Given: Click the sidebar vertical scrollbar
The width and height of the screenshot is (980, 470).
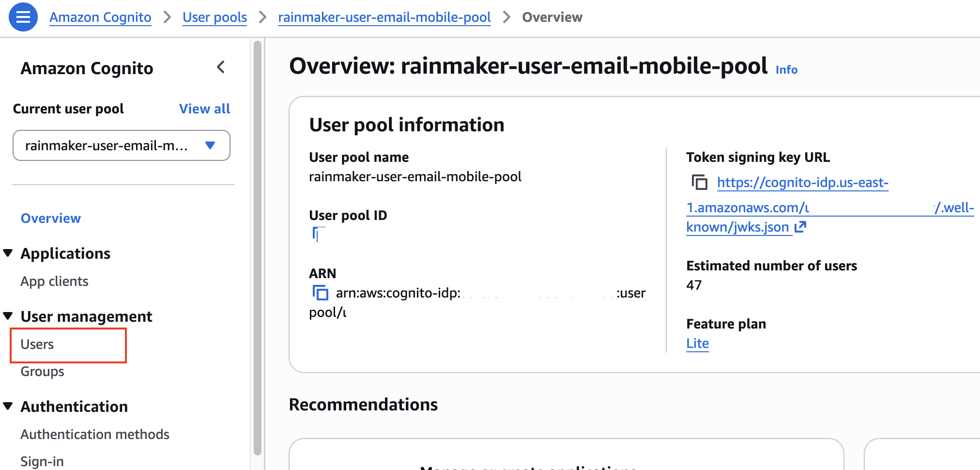Looking at the screenshot, I should click(x=258, y=248).
